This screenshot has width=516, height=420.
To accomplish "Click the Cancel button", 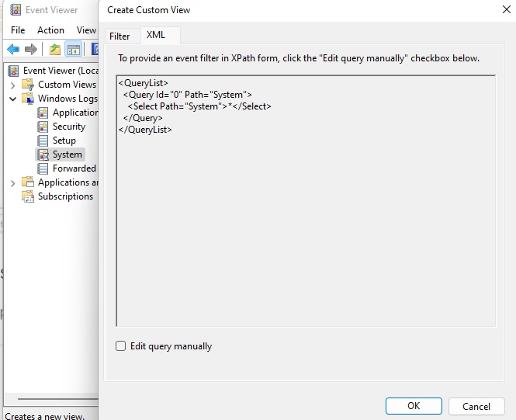I will click(x=476, y=407).
